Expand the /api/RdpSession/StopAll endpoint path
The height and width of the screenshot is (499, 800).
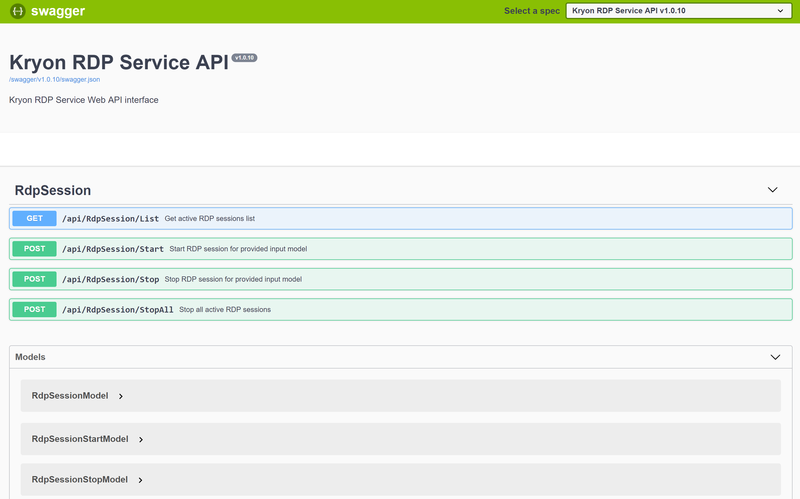click(x=118, y=310)
